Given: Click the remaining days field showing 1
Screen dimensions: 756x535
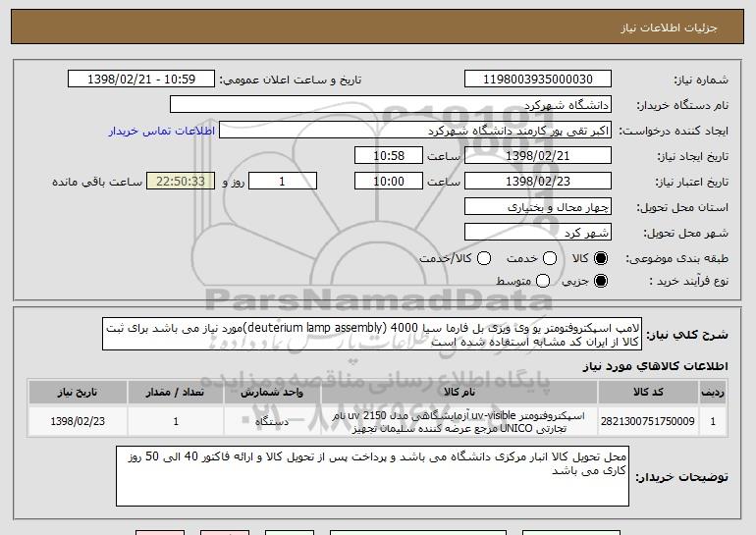Looking at the screenshot, I should pos(283,182).
